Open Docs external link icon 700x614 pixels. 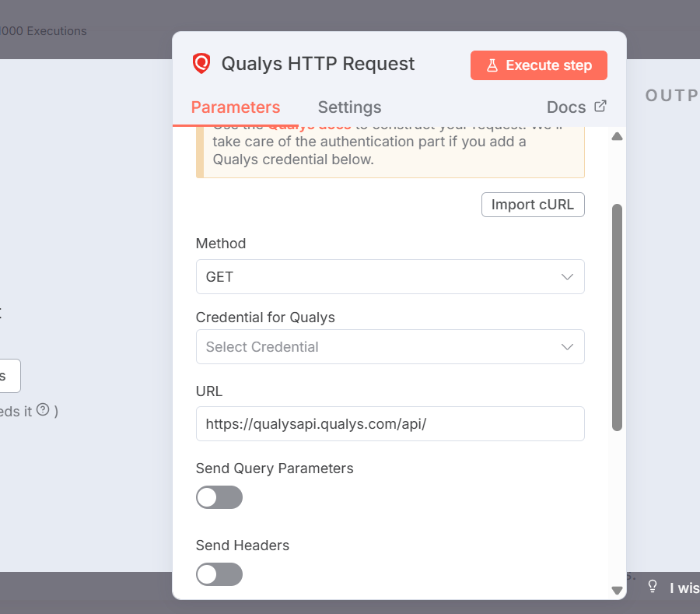600,107
